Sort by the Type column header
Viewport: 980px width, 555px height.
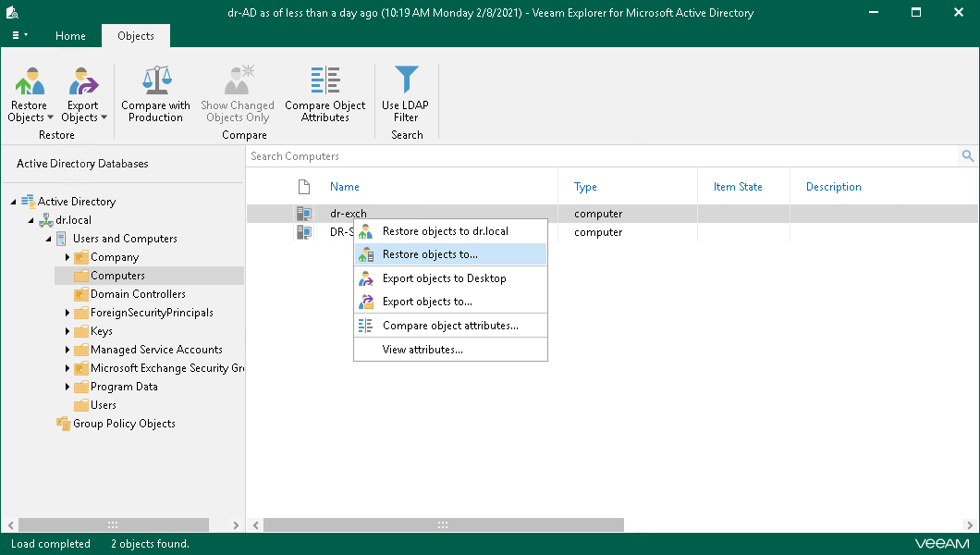(x=585, y=187)
